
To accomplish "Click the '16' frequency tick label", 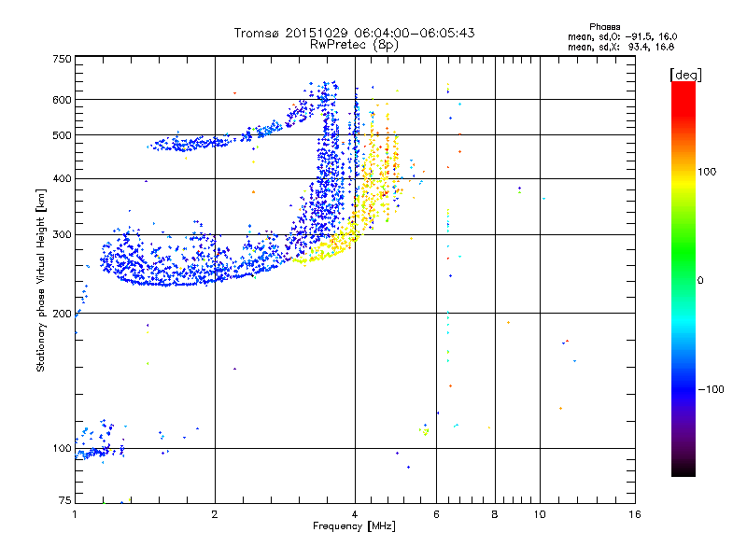I will (x=635, y=514).
